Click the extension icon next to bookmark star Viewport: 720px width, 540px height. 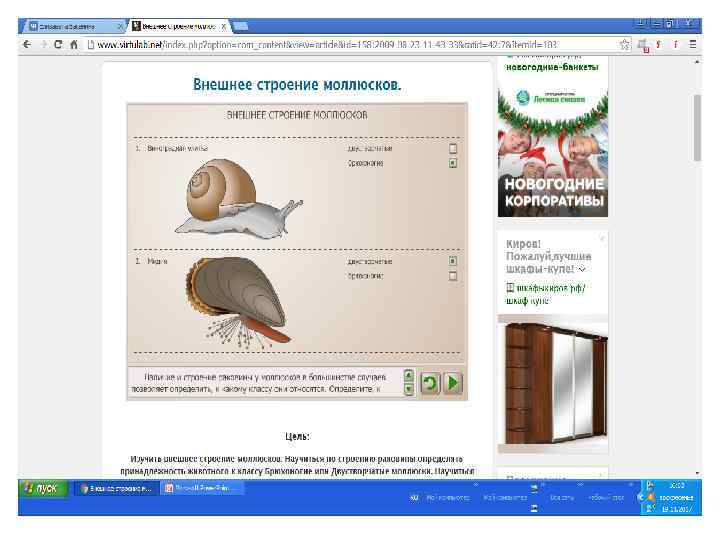pos(643,45)
